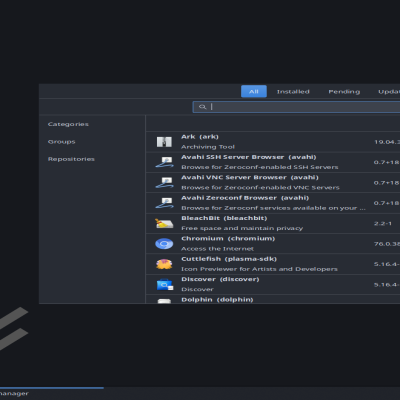
Task: Select "Avahi VNC Server Browser (avahi)" title
Action: click(250, 177)
